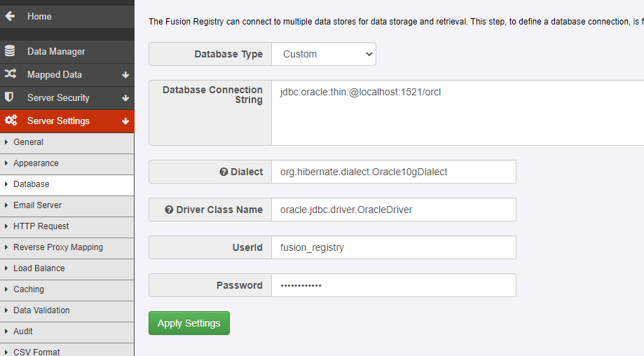Click the Fusion Registry description text

point(396,22)
